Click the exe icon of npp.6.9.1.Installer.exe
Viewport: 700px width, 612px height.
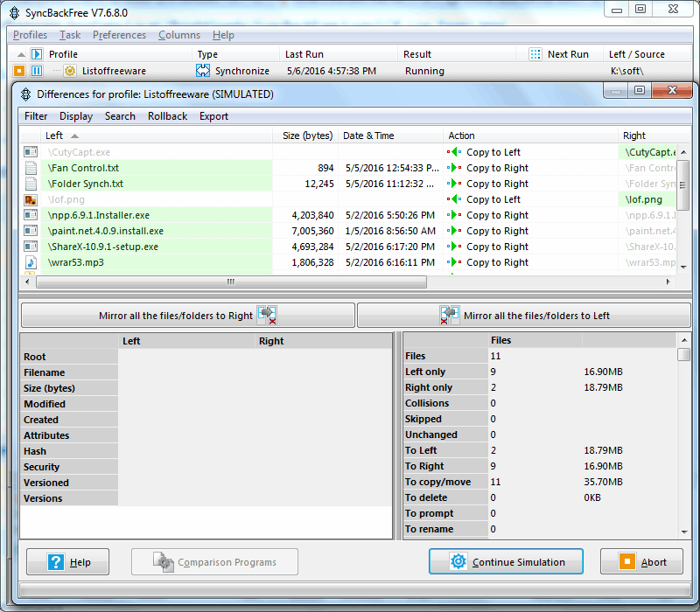pyautogui.click(x=31, y=215)
